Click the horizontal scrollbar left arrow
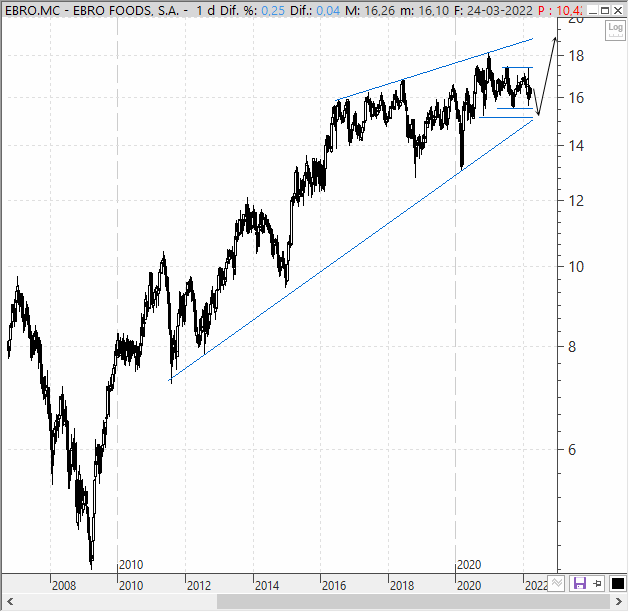629x612 pixels. tap(10, 602)
